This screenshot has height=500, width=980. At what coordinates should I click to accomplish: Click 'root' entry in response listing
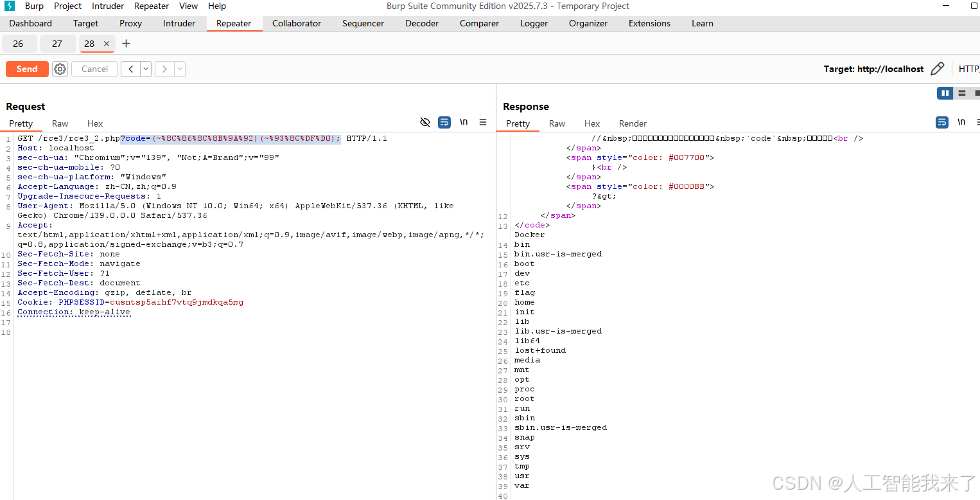525,398
